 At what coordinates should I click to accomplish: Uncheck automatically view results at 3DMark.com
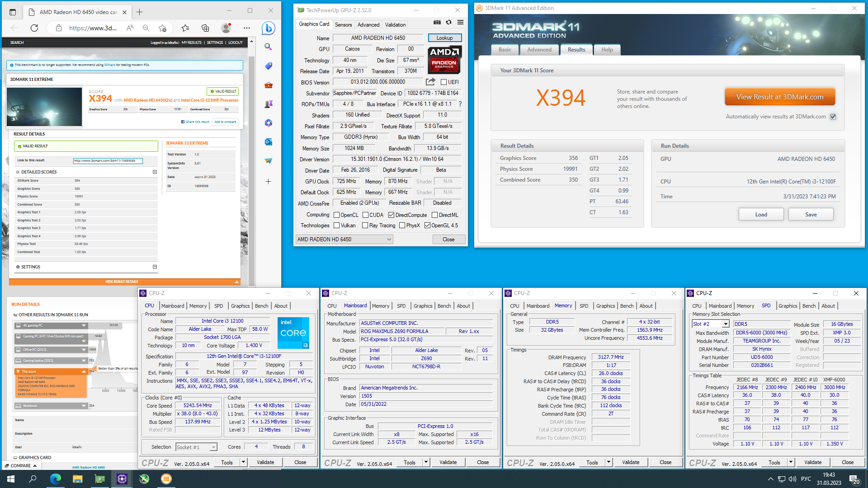(x=833, y=117)
